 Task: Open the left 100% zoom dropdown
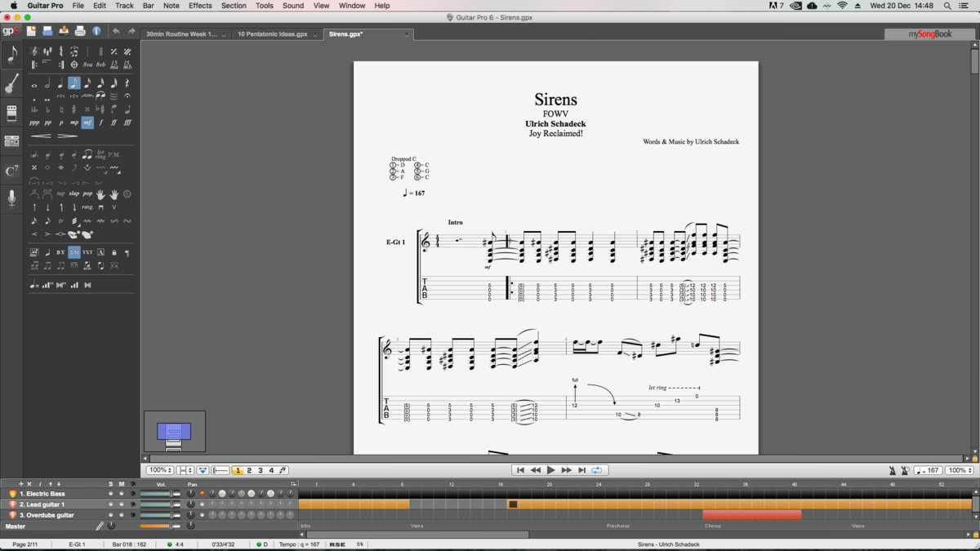(159, 470)
